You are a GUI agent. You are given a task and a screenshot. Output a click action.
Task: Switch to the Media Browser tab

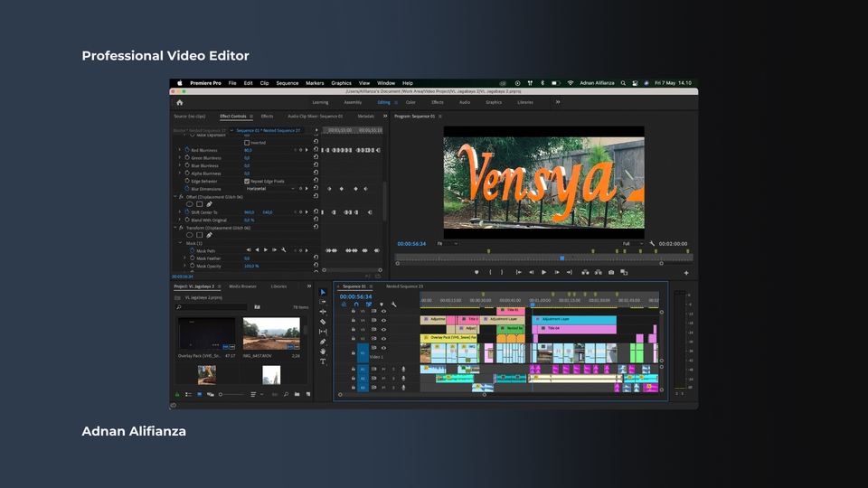(x=242, y=286)
